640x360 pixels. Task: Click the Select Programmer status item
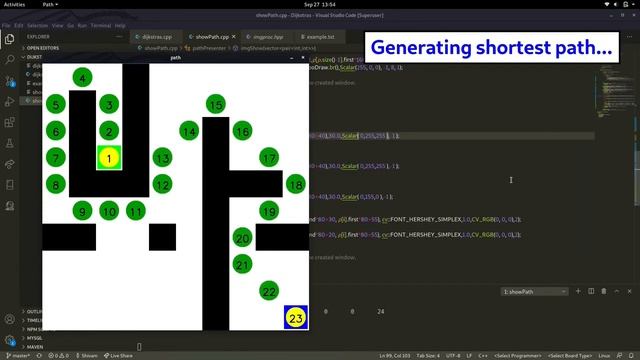point(518,356)
